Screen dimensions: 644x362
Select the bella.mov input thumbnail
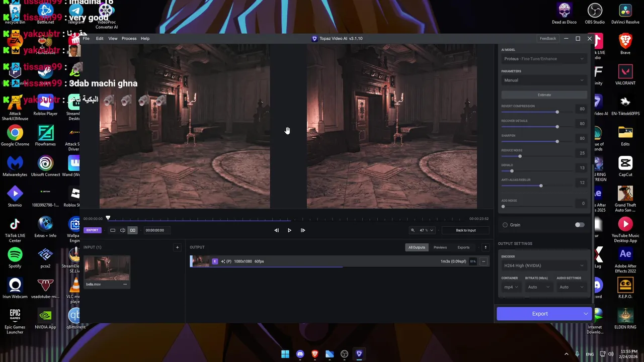pos(107,268)
